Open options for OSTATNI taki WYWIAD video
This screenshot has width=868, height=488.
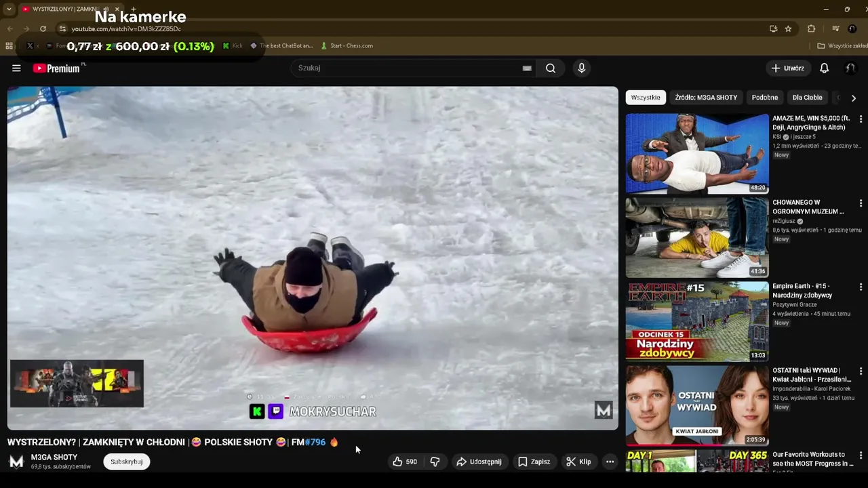[x=861, y=371]
